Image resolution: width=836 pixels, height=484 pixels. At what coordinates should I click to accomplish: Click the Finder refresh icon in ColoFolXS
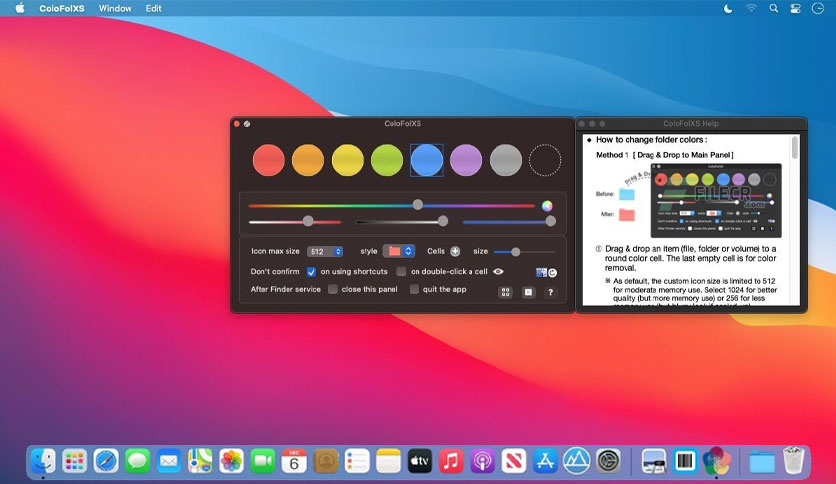tap(546, 272)
